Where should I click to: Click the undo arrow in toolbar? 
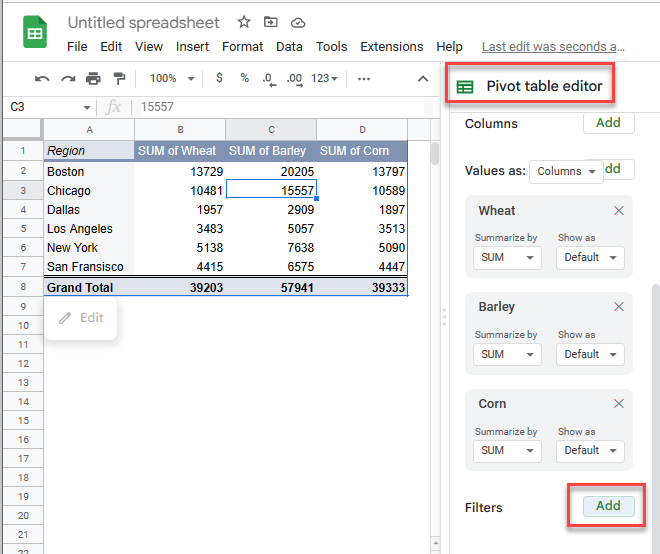coord(42,79)
